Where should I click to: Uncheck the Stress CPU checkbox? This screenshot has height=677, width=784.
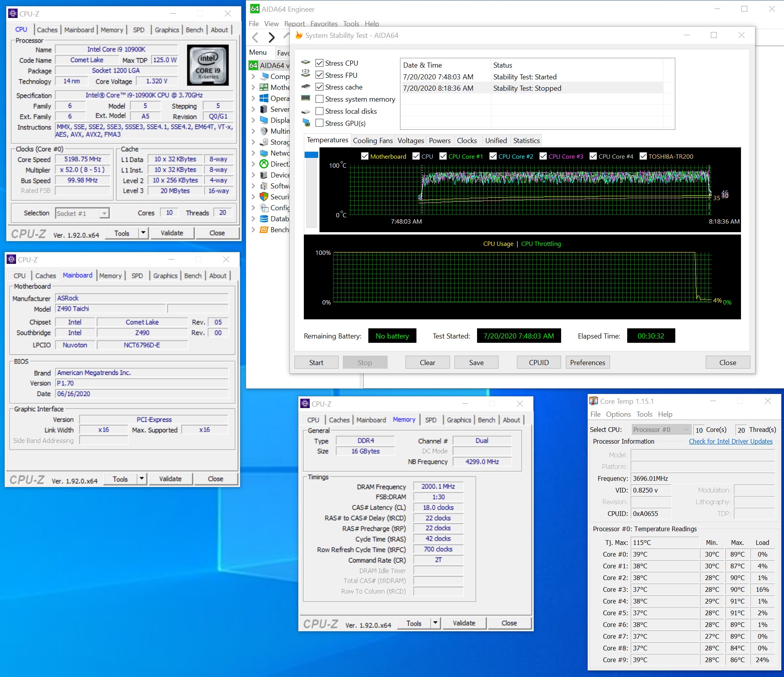319,63
